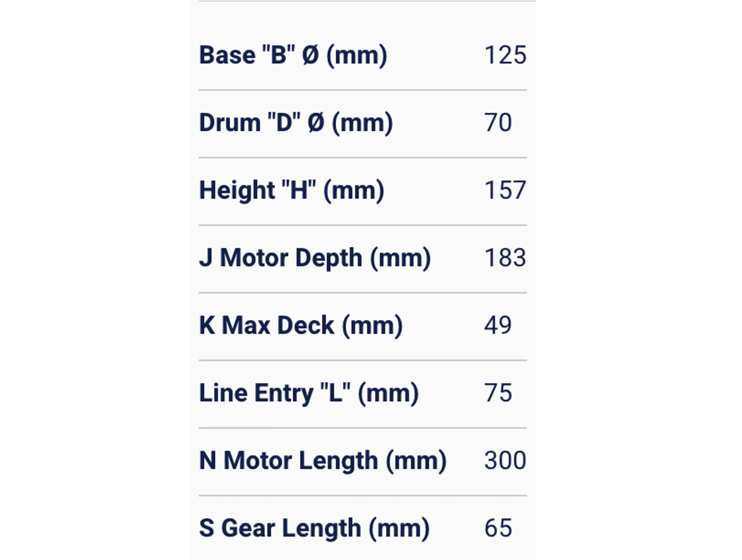Click the Ø symbol in Base row
The width and height of the screenshot is (742, 560).
pyautogui.click(x=310, y=55)
